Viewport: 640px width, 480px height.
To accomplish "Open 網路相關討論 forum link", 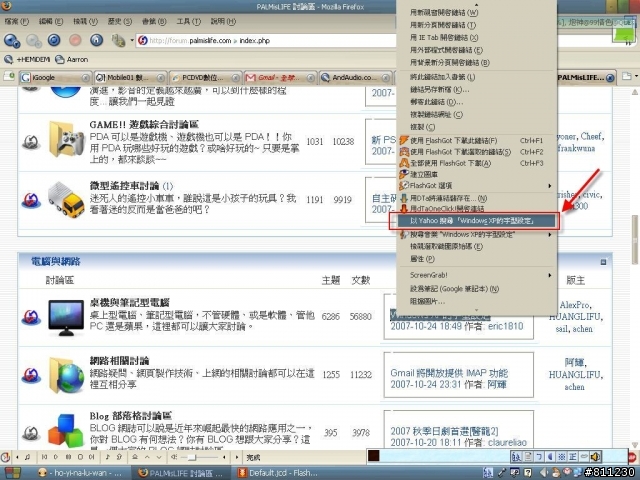I will click(x=119, y=361).
